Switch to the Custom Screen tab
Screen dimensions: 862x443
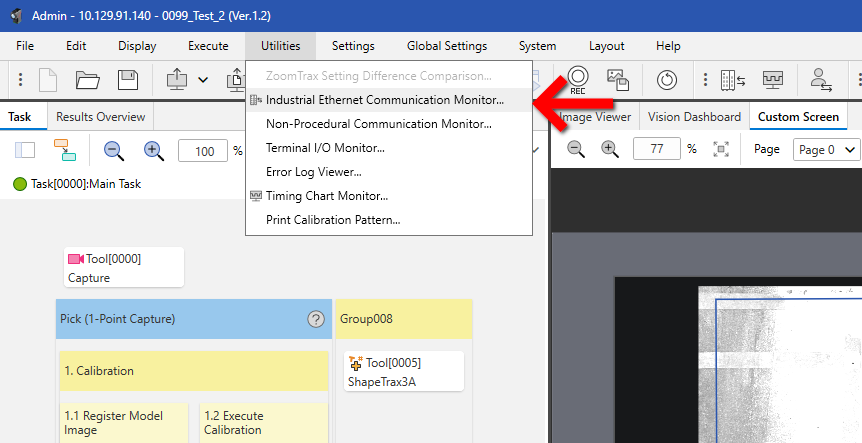(x=798, y=117)
